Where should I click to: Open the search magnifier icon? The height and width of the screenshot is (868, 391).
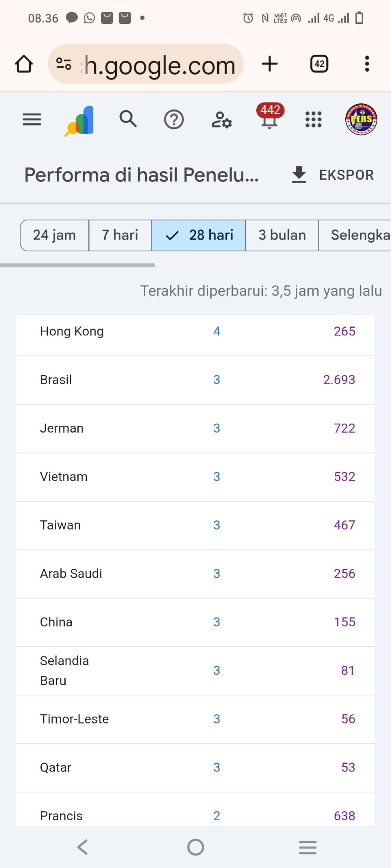[x=128, y=119]
